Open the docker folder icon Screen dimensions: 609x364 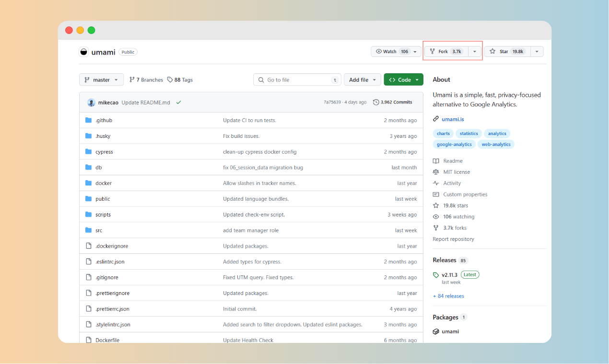(88, 183)
